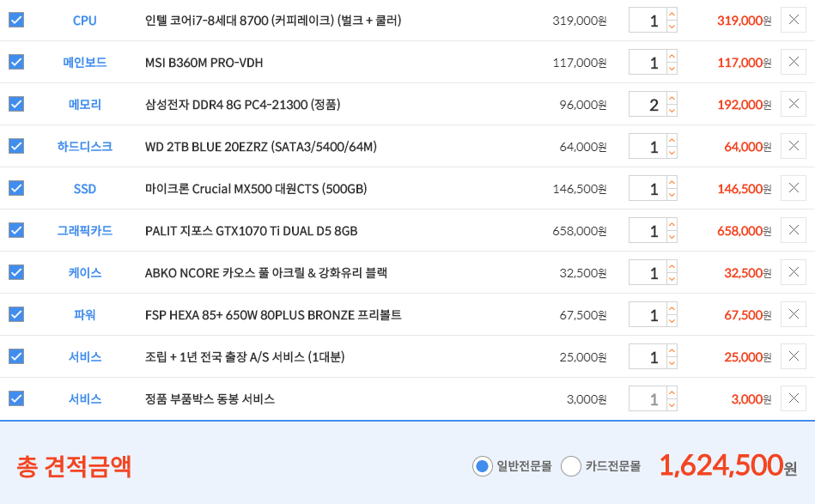Decrease 조립 A/S 서비스 quantity down arrow
This screenshot has width=815, height=504.
click(x=672, y=362)
